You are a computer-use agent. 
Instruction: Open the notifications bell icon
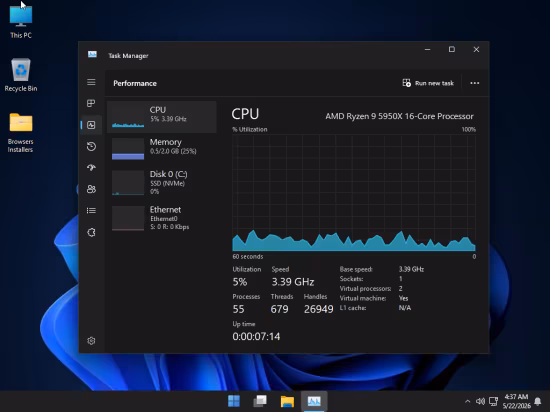click(538, 401)
